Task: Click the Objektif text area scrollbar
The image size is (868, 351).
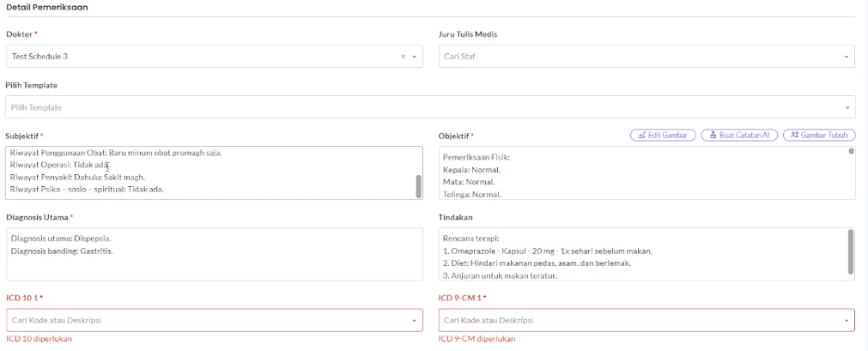Action: 851,153
